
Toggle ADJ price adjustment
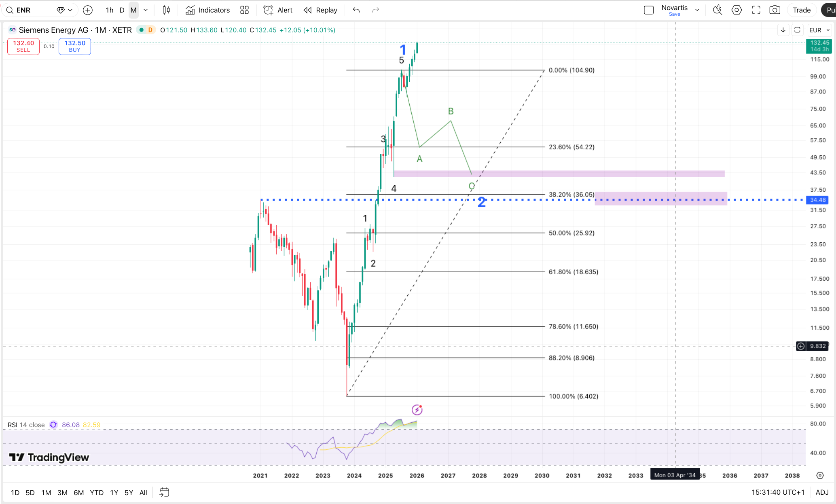(x=822, y=492)
